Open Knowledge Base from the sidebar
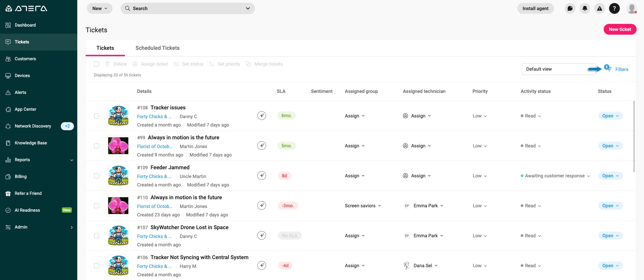 31,143
